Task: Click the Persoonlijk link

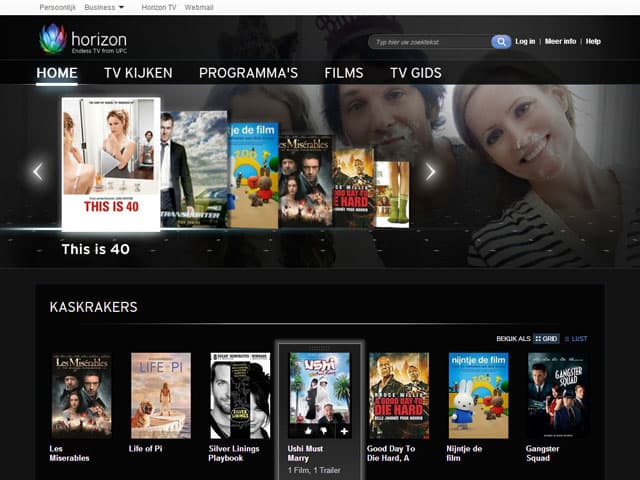Action: coord(58,7)
